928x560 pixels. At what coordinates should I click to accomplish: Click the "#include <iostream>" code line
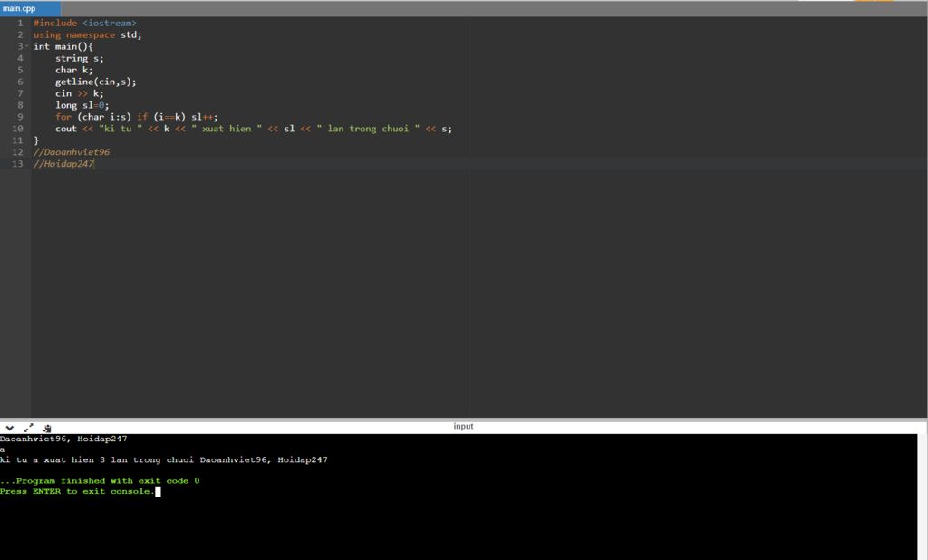tap(84, 23)
